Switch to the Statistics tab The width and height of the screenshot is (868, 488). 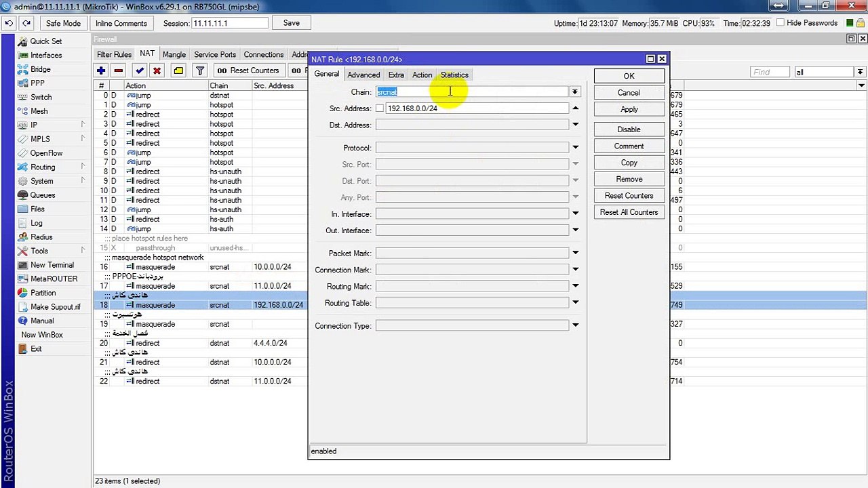454,75
